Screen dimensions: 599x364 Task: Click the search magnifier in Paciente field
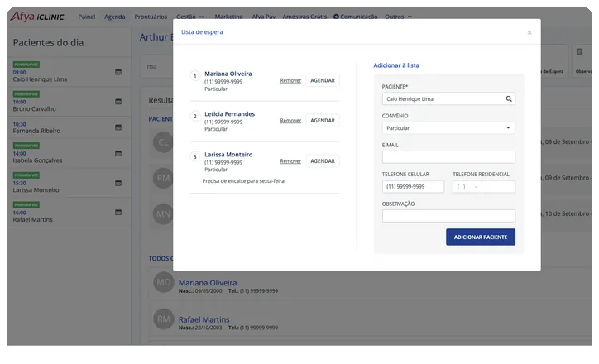(509, 99)
